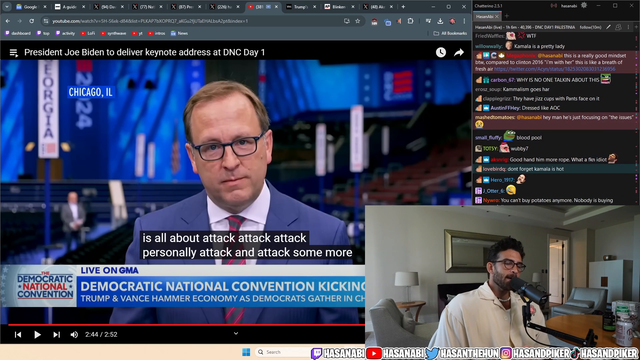Close the active YouTube tab
Viewport: 640px width, 360px height.
276,7
